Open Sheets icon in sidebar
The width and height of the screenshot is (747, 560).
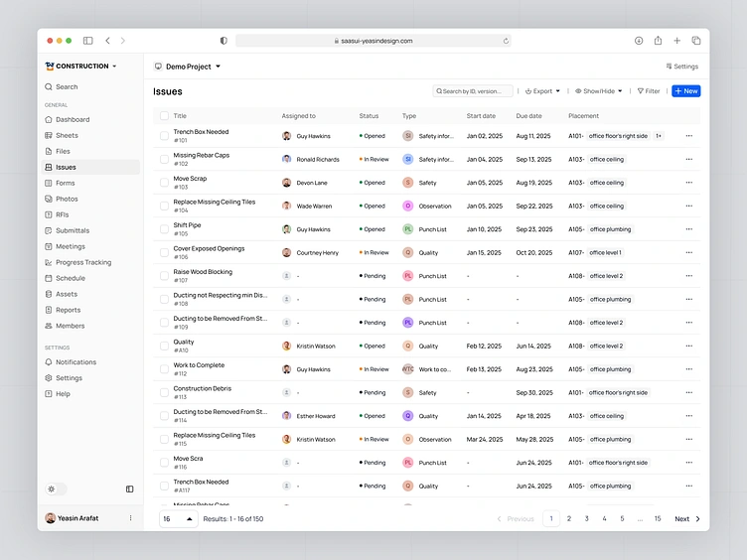[48, 135]
